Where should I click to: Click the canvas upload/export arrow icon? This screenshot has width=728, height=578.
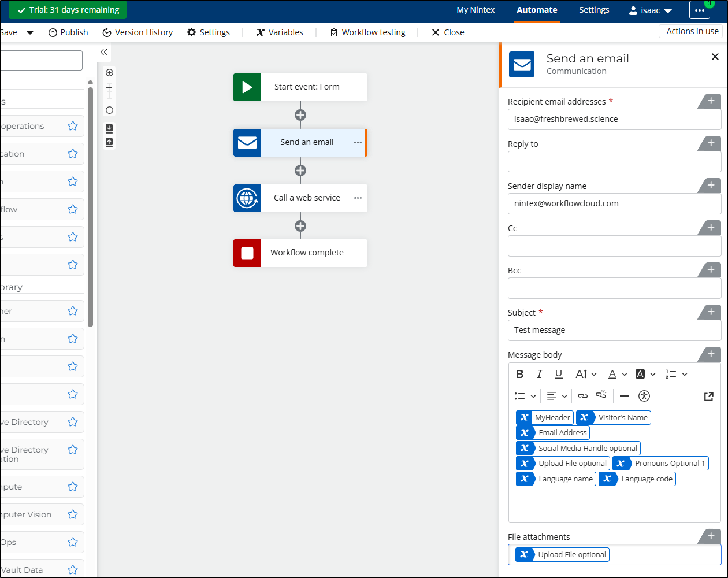tap(109, 142)
